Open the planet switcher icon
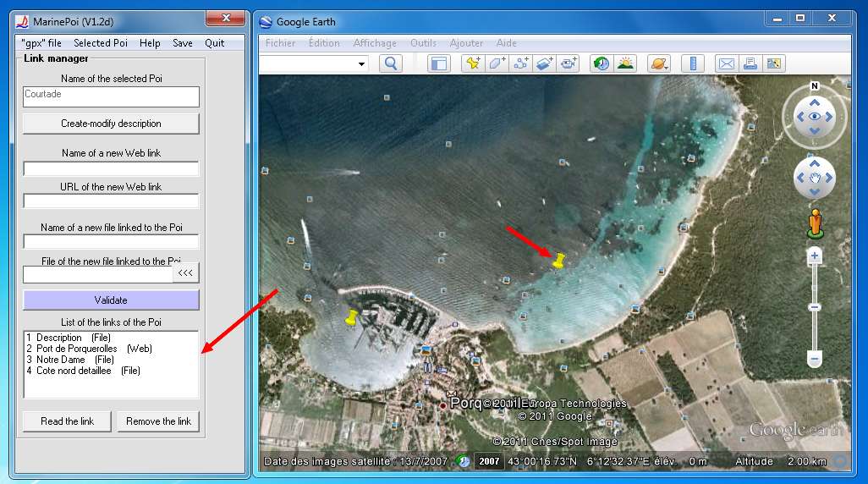The image size is (868, 484). tap(659, 63)
